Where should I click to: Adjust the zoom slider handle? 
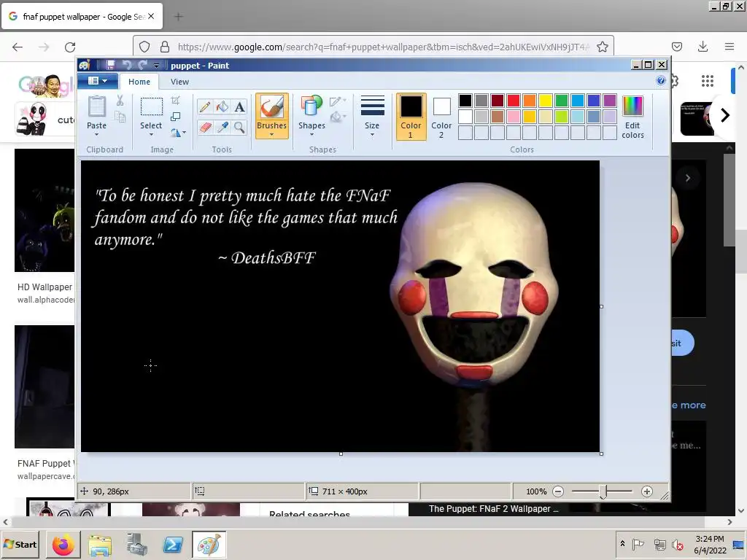pyautogui.click(x=603, y=491)
